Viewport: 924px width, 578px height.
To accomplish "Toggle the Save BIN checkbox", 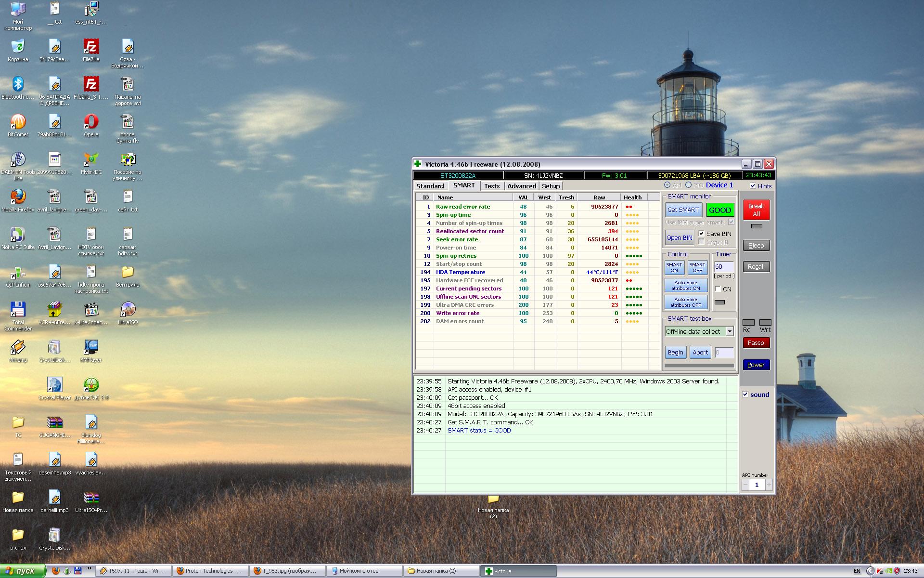I will click(701, 234).
